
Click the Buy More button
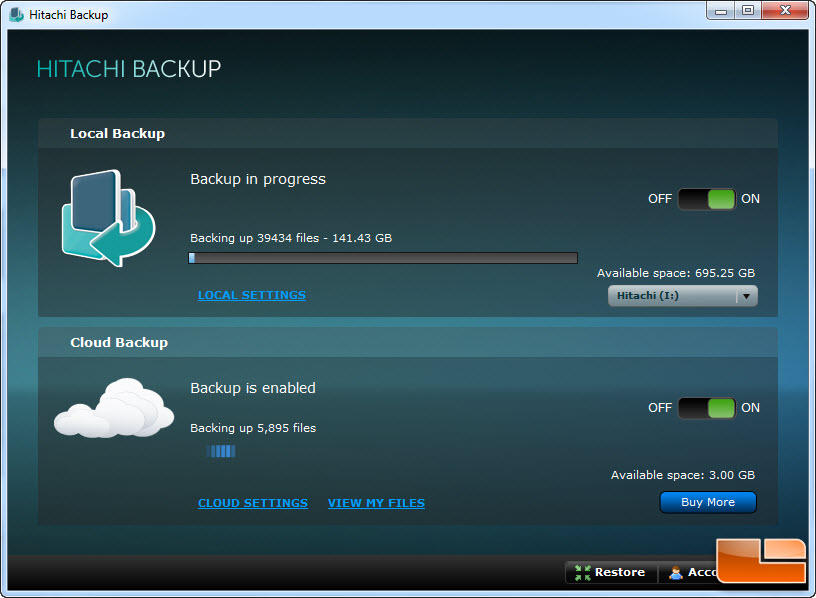[708, 502]
